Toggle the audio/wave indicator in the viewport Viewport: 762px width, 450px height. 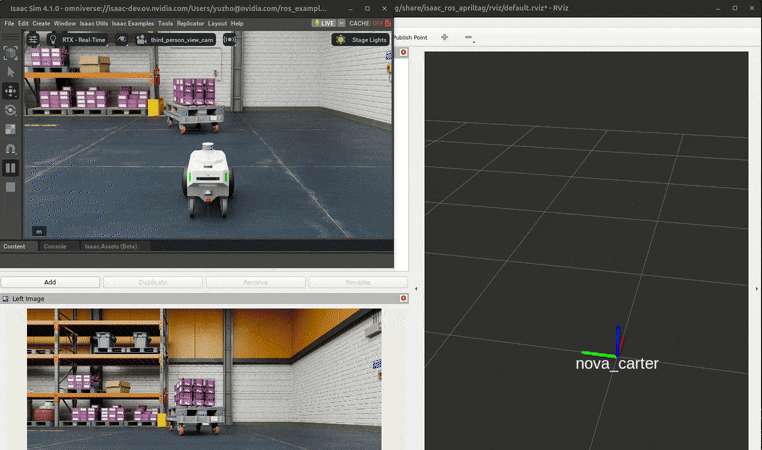tap(230, 40)
